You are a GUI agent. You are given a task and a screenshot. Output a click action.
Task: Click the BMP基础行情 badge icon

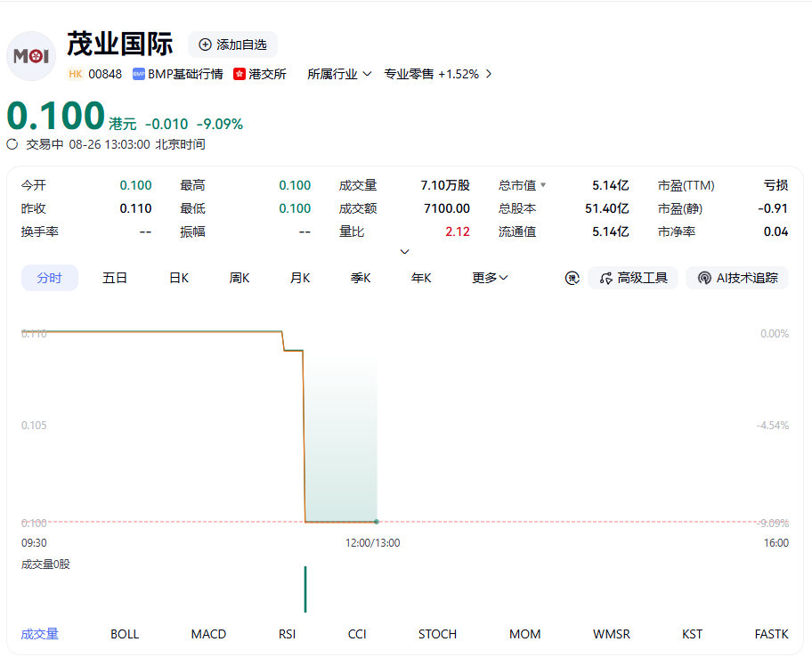(138, 74)
